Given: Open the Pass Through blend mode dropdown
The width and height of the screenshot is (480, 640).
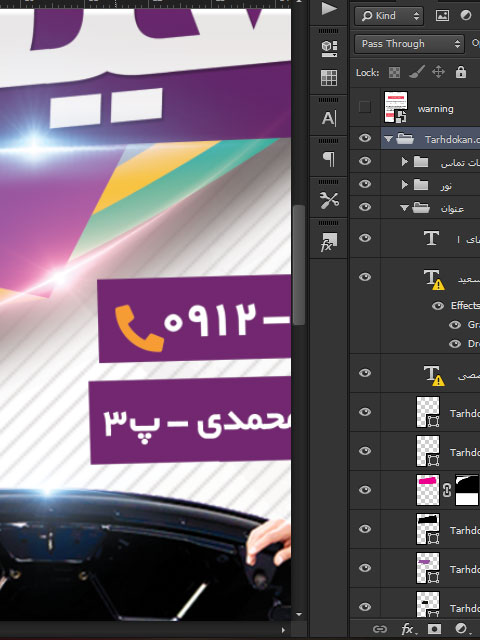Looking at the screenshot, I should coord(409,44).
